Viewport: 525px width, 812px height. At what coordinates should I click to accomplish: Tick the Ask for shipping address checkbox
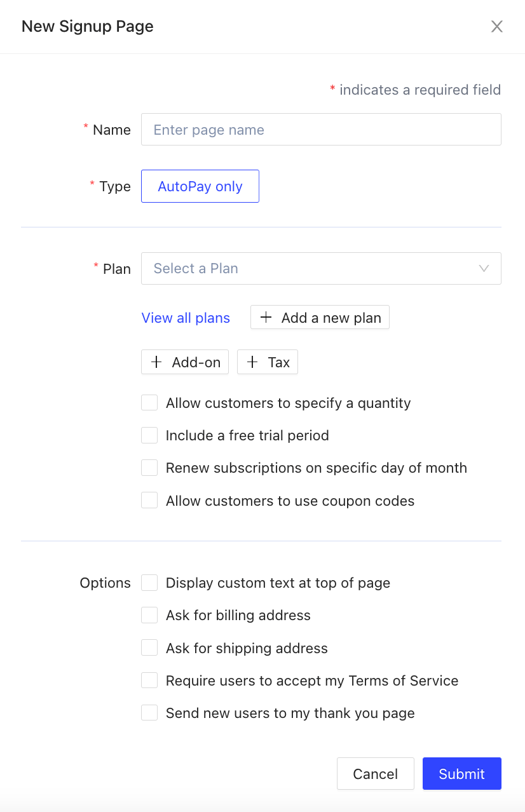[x=149, y=648]
